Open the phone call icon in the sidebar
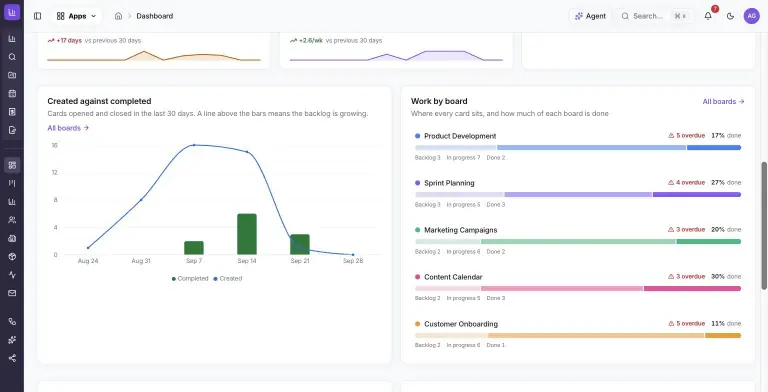 12,321
